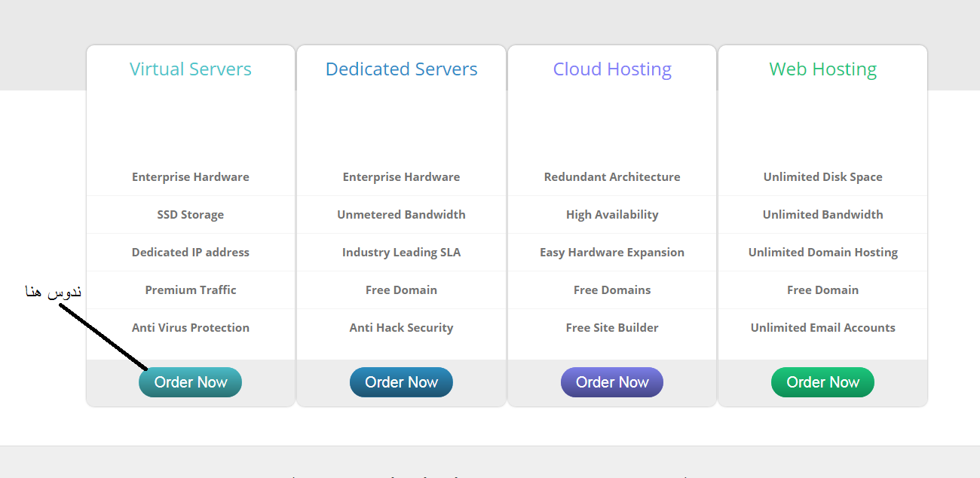This screenshot has width=980, height=478.
Task: Select the Dedicated Servers title
Action: click(401, 69)
